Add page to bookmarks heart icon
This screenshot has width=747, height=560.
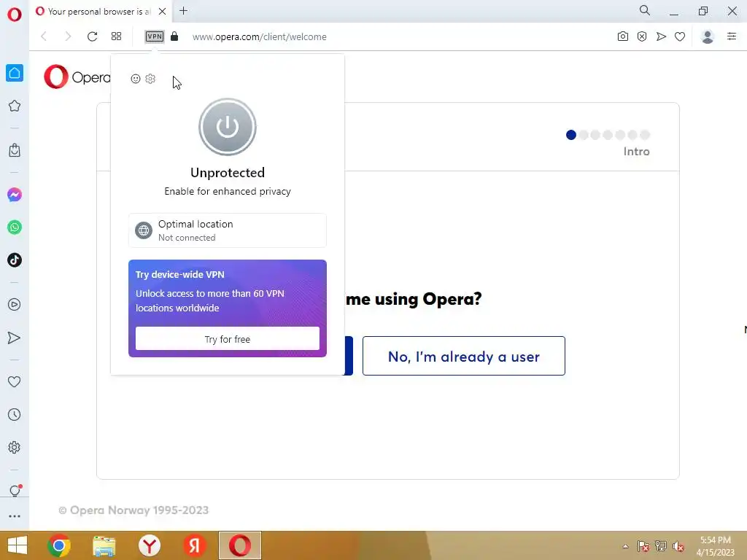tap(680, 36)
